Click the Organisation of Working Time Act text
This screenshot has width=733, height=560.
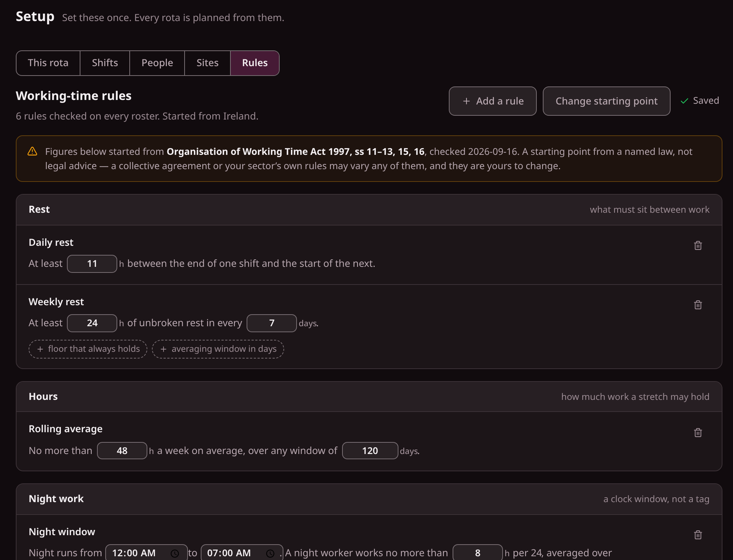pos(295,152)
